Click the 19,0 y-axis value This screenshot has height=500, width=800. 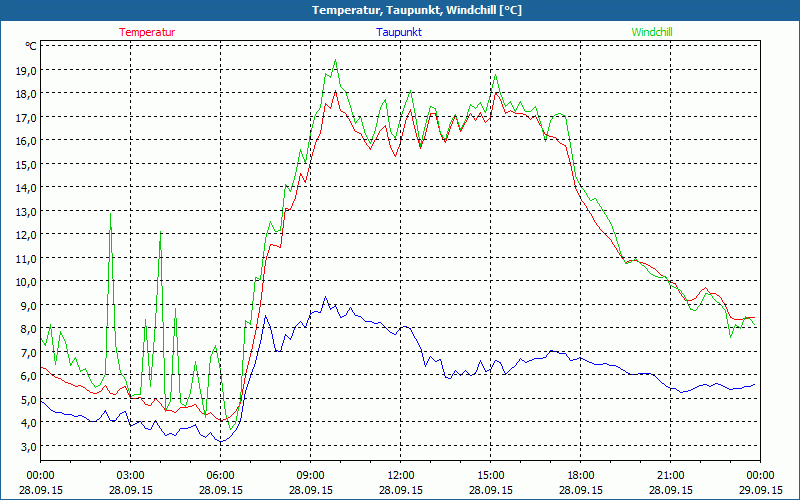[x=26, y=70]
